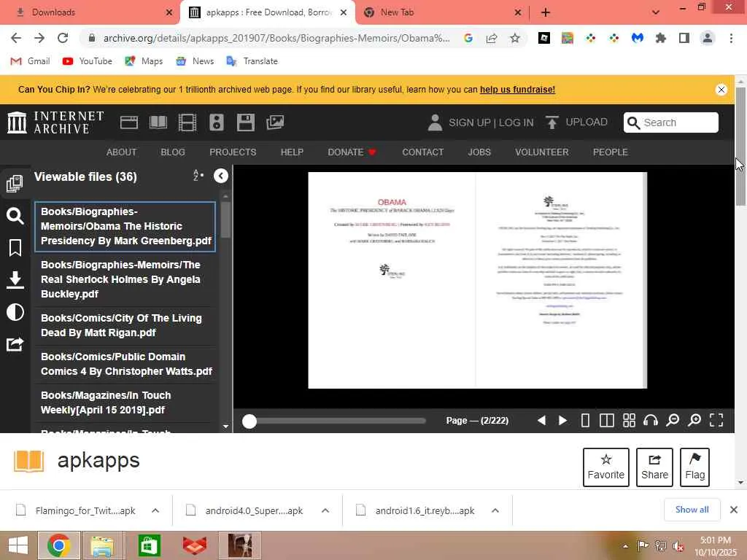747x560 pixels.
Task: Click the help us fundraise link
Action: pyautogui.click(x=517, y=90)
